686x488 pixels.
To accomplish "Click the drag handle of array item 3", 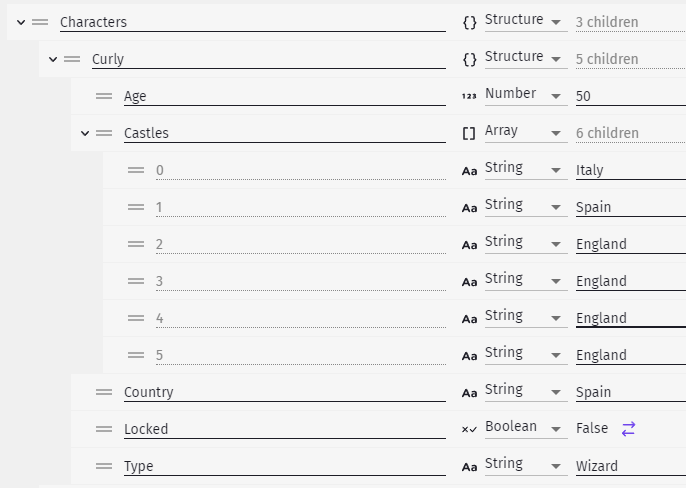I will click(x=136, y=281).
